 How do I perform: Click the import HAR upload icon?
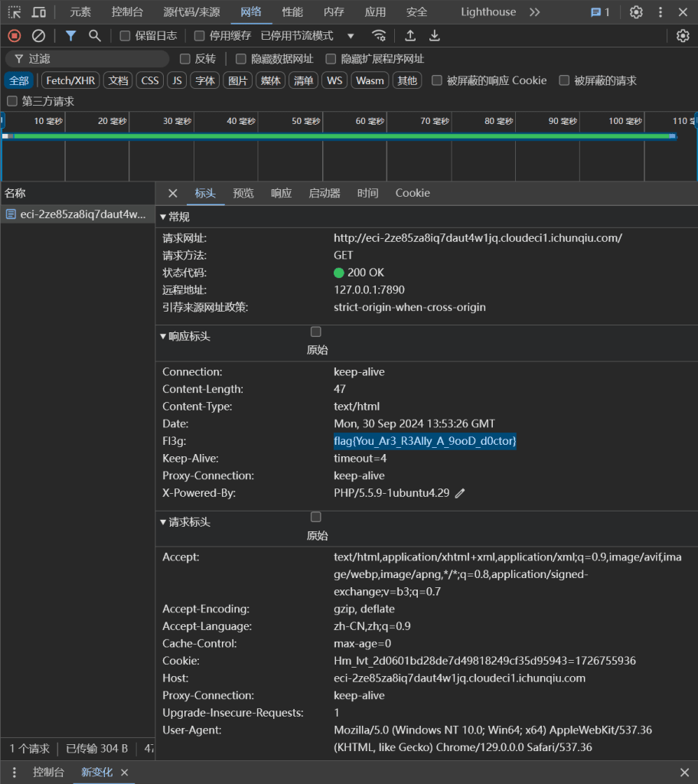click(x=410, y=36)
